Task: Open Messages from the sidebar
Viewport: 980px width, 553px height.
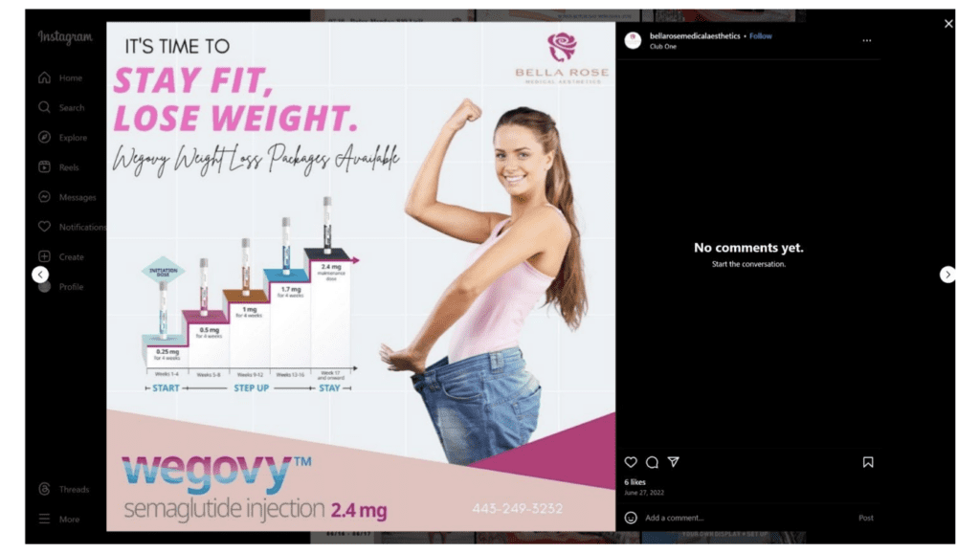Action: coord(67,197)
